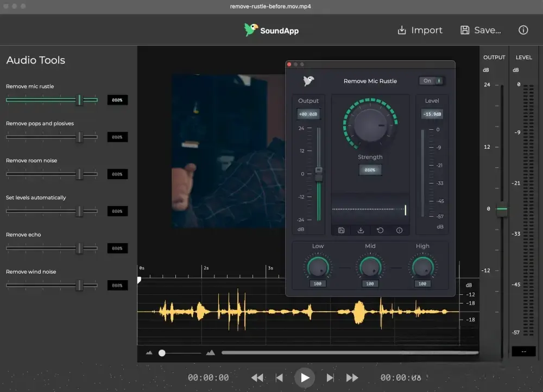The width and height of the screenshot is (543, 392).
Task: Click the Strength value field
Action: click(370, 170)
